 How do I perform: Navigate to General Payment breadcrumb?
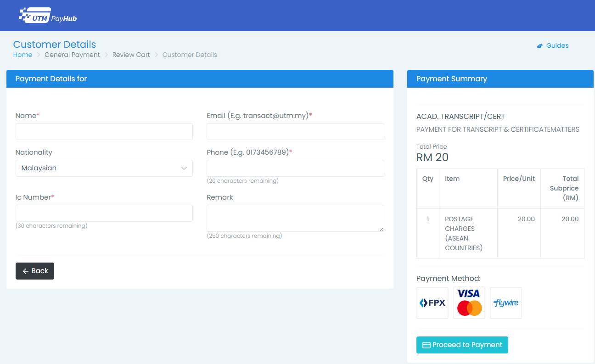[x=72, y=55]
